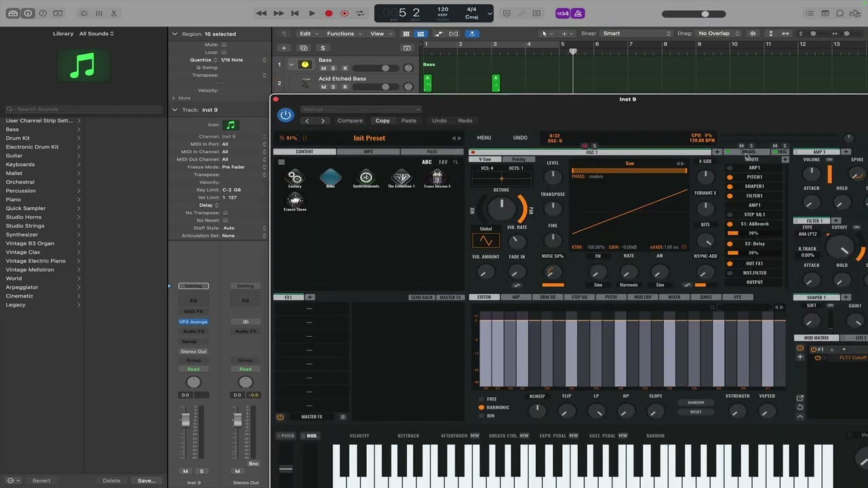Open the Mixer sliders icon
The image size is (868, 488).
[99, 13]
